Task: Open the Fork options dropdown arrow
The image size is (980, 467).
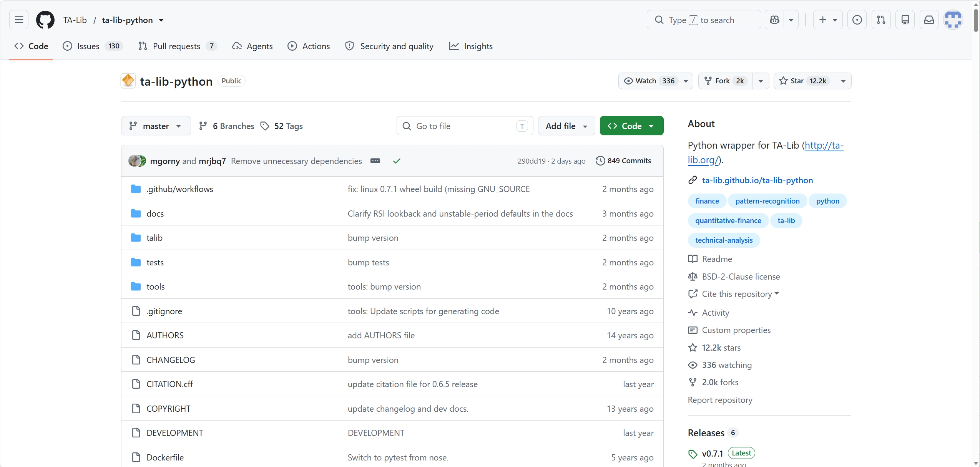Action: [x=761, y=81]
